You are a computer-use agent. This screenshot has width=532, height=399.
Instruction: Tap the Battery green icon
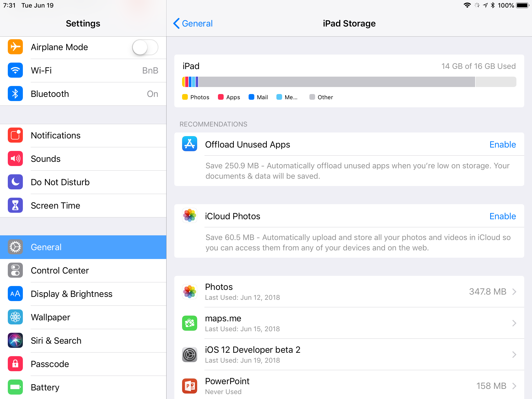[15, 387]
